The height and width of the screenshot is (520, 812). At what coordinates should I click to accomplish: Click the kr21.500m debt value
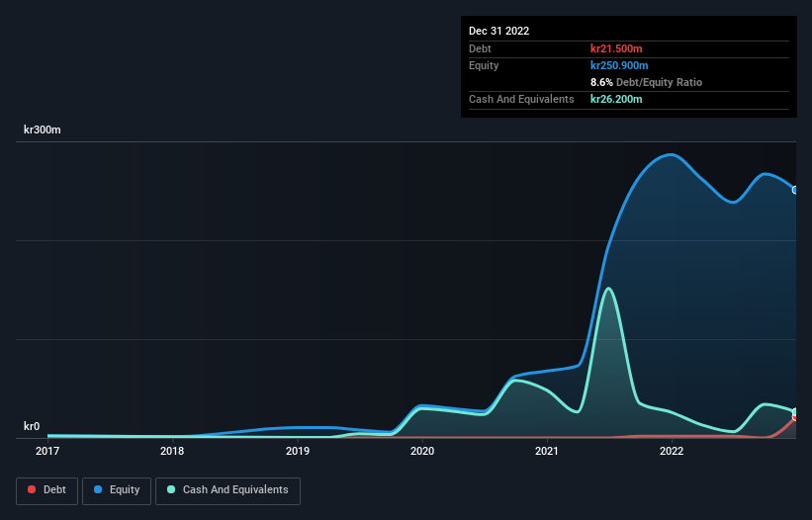coord(616,48)
